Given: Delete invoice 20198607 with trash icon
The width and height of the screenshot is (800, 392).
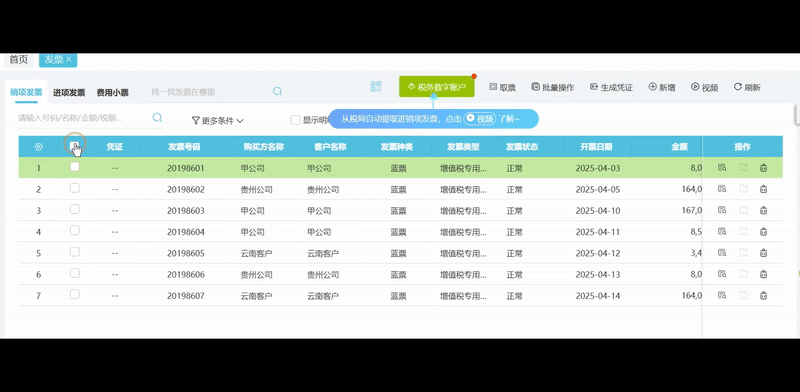Looking at the screenshot, I should pos(763,295).
